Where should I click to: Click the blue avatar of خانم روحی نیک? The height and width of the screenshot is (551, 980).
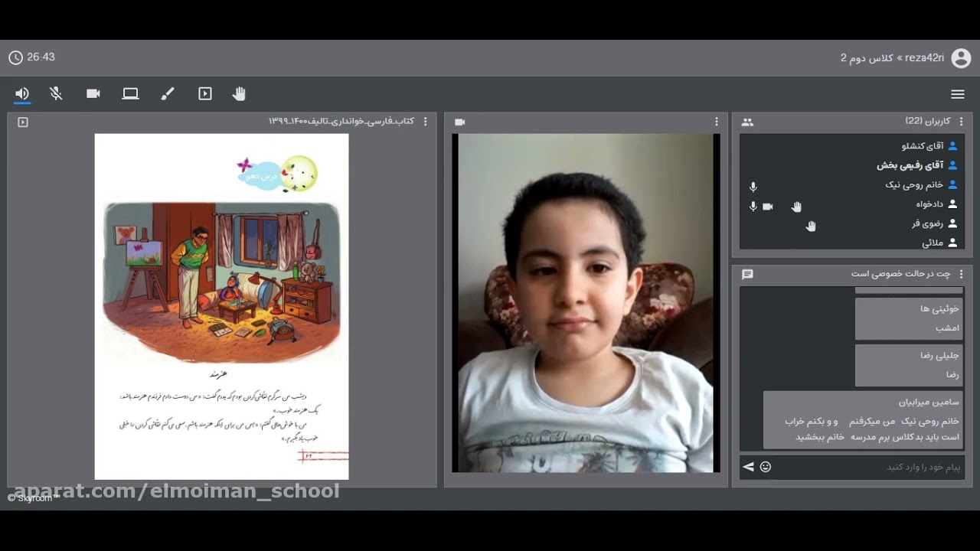953,184
